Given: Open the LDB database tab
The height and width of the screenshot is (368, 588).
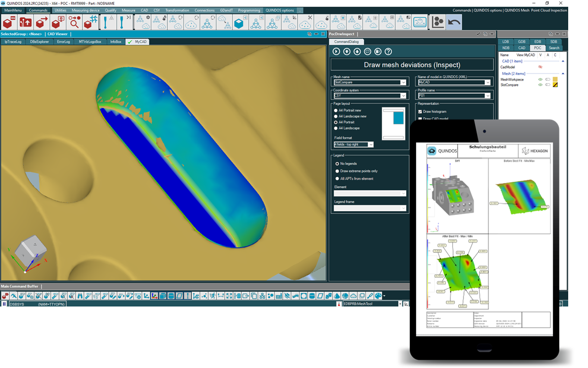Looking at the screenshot, I should pyautogui.click(x=506, y=42).
